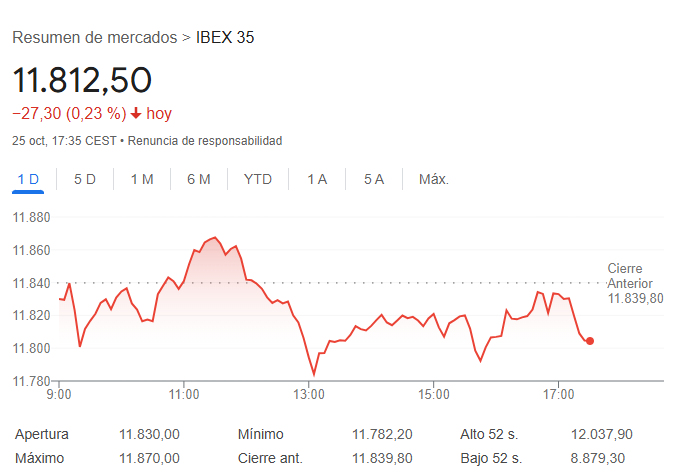Show the 6 M chart range
Image resolution: width=675 pixels, height=476 pixels.
click(x=199, y=179)
